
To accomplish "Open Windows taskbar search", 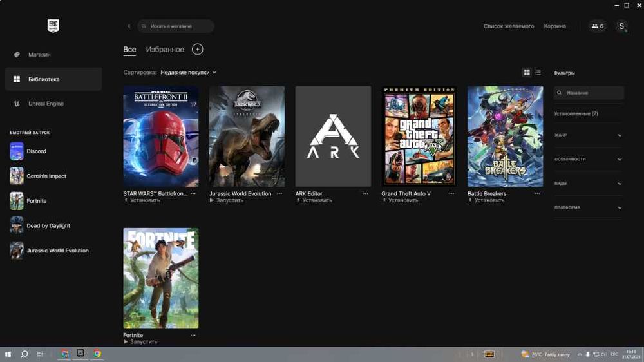I will coord(24,354).
